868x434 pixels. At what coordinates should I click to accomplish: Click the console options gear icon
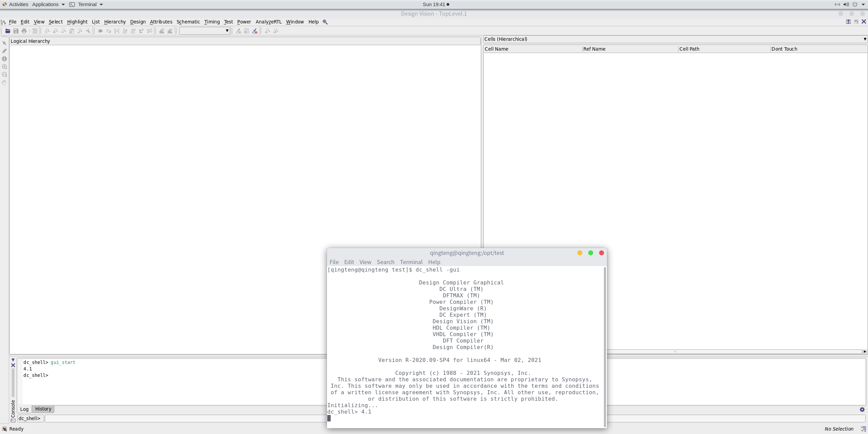point(862,410)
